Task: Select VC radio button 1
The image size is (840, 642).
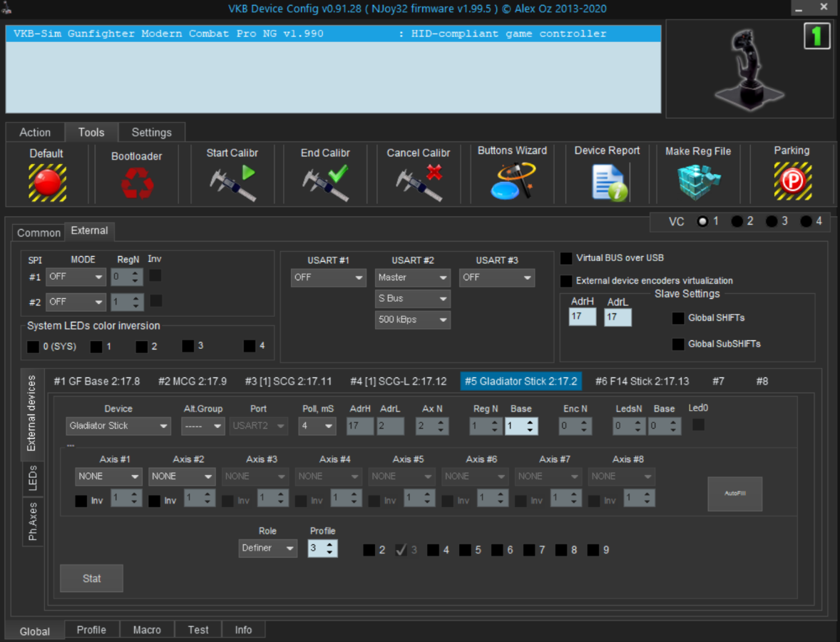Action: coord(702,221)
